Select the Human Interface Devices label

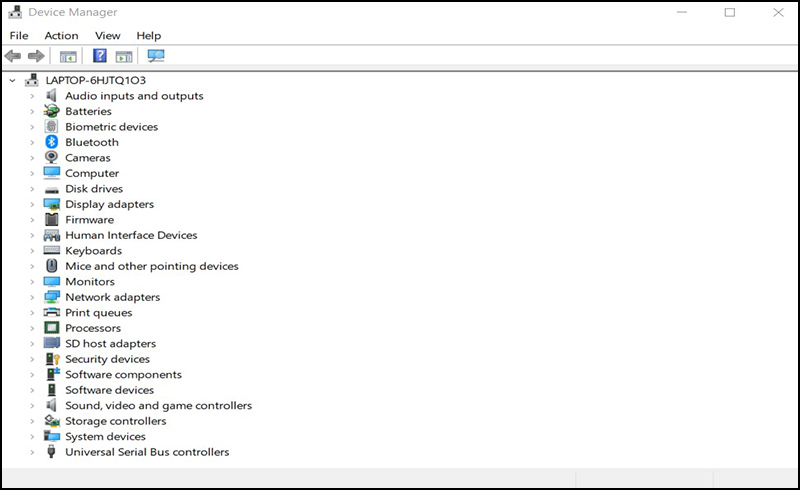[x=131, y=235]
